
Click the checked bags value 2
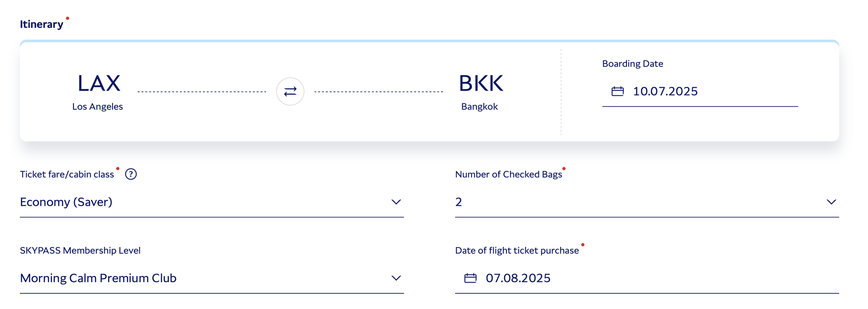(459, 202)
